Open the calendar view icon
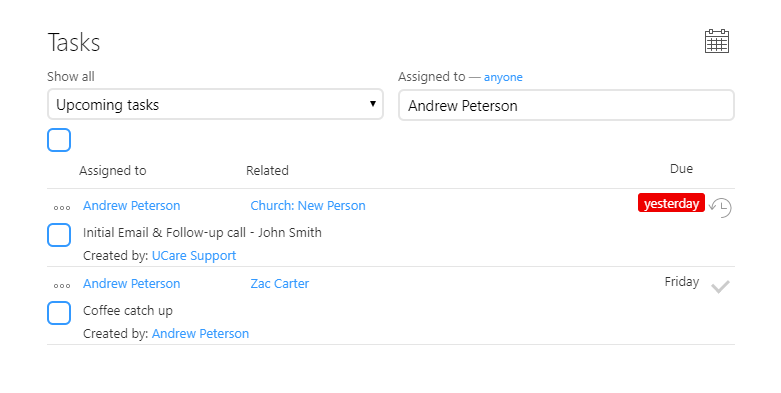 [x=717, y=41]
